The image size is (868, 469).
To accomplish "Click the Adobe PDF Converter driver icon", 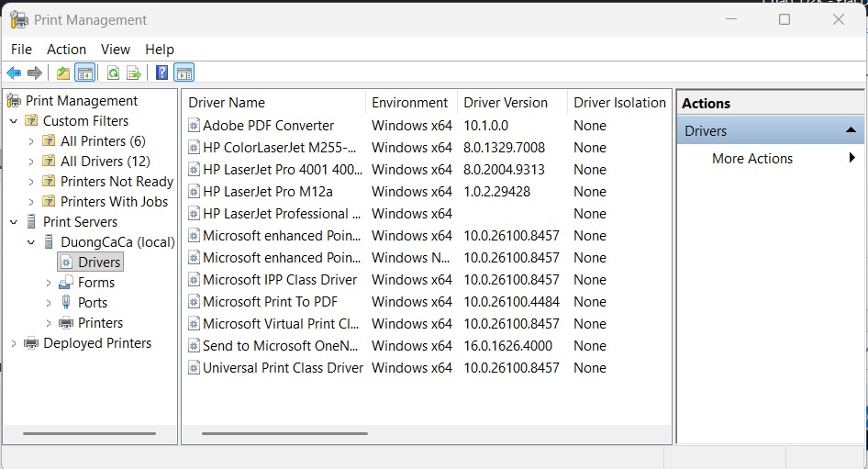I will [x=194, y=126].
